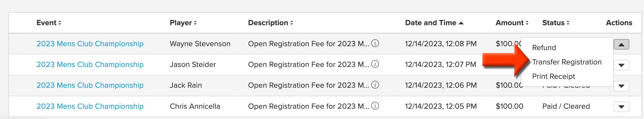Select Transfer Registration menu option
The height and width of the screenshot is (119, 644).
pyautogui.click(x=567, y=62)
